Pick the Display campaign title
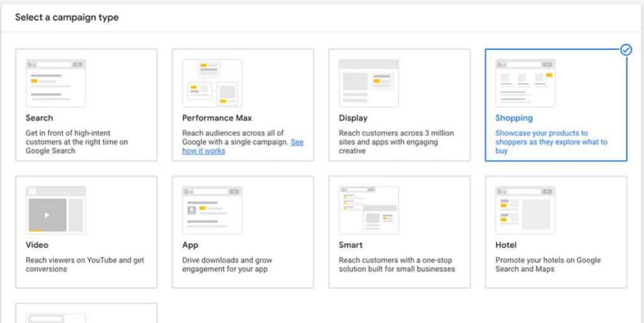The width and height of the screenshot is (644, 323). click(353, 118)
